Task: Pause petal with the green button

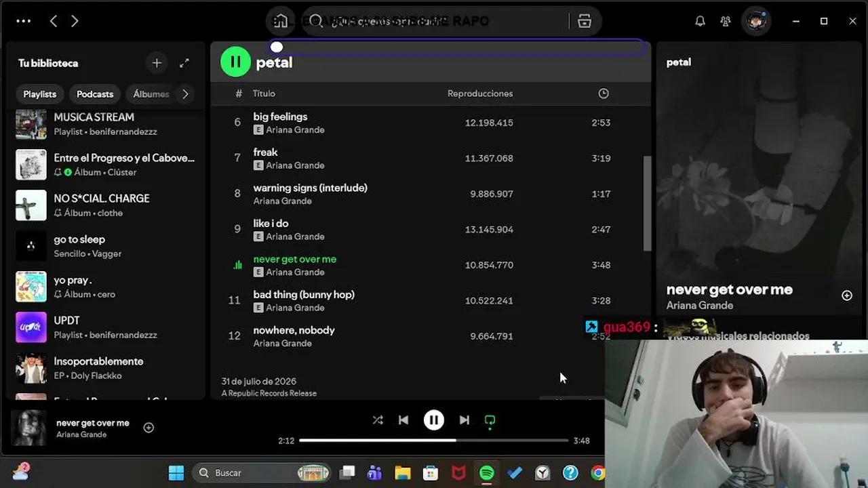Action: 235,62
